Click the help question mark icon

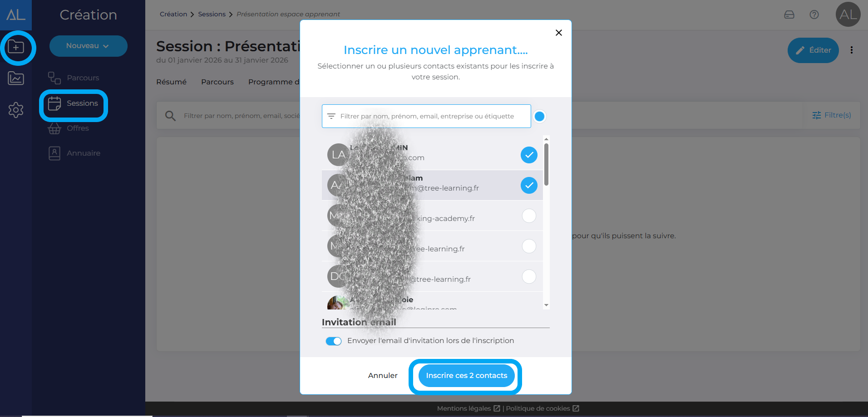tap(814, 15)
